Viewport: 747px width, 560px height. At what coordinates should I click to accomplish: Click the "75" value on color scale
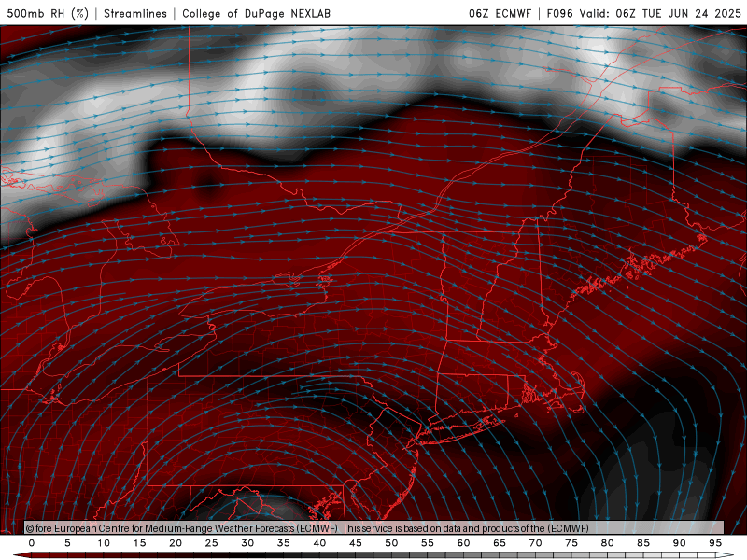click(571, 543)
